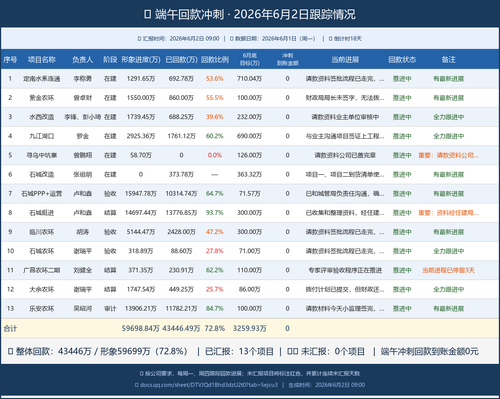Select the 乐安农环 project name cell
This screenshot has height=399, width=500.
click(42, 308)
